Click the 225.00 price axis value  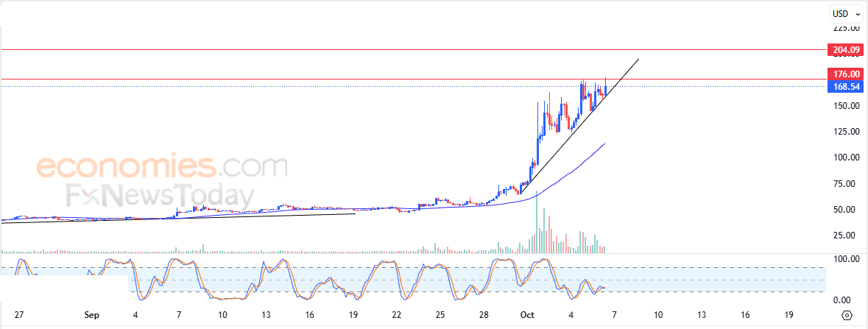click(x=847, y=28)
